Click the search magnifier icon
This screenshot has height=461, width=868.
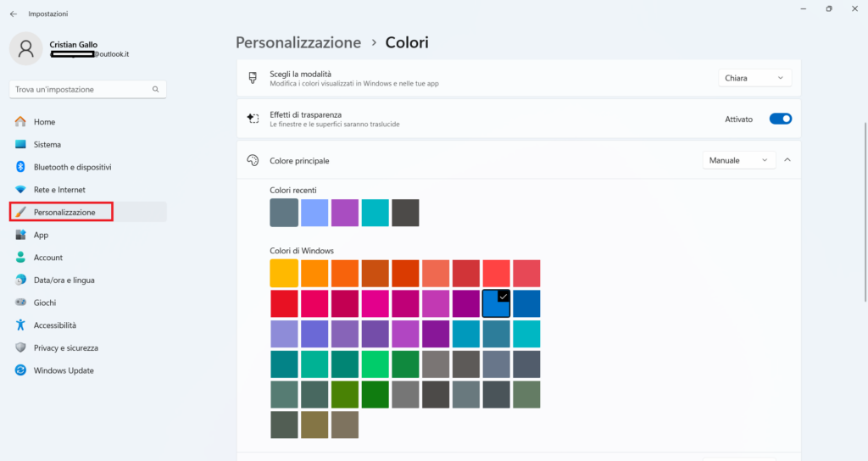coord(155,89)
